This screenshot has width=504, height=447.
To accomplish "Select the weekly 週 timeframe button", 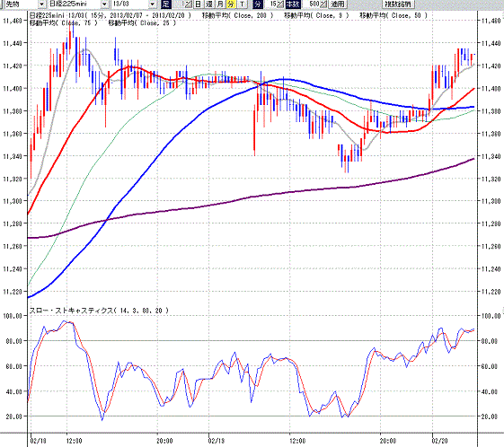I will [209, 4].
